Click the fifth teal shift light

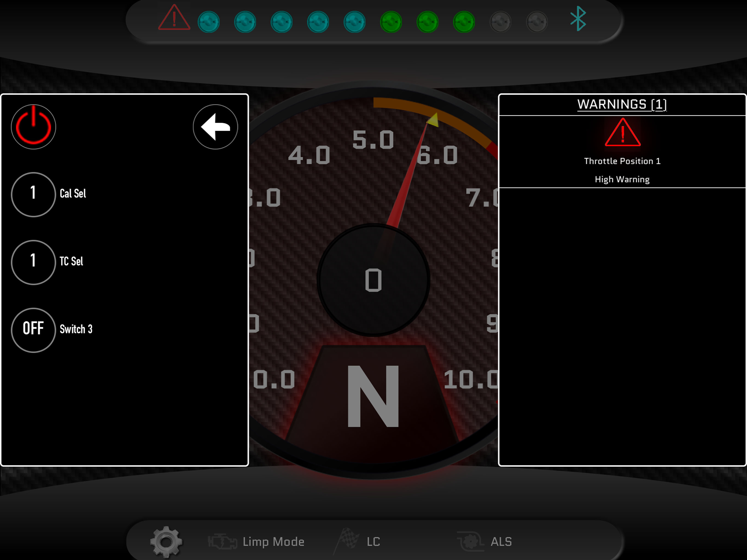(355, 22)
